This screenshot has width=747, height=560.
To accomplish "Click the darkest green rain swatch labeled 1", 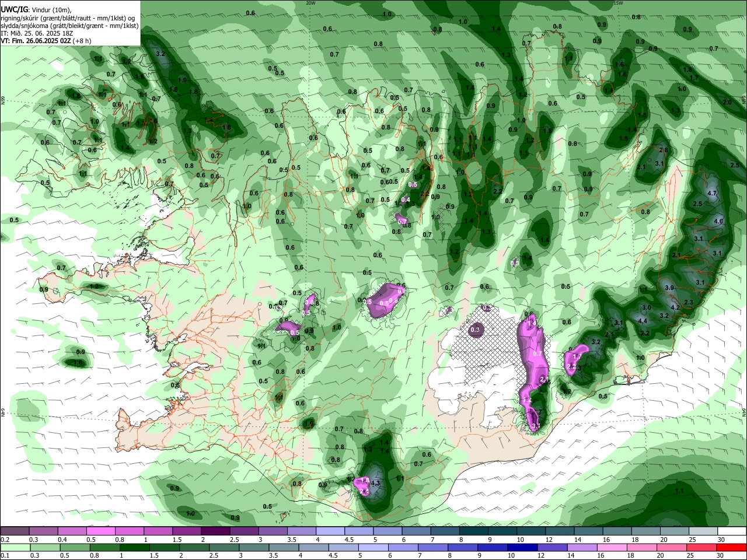I will 135,547.
